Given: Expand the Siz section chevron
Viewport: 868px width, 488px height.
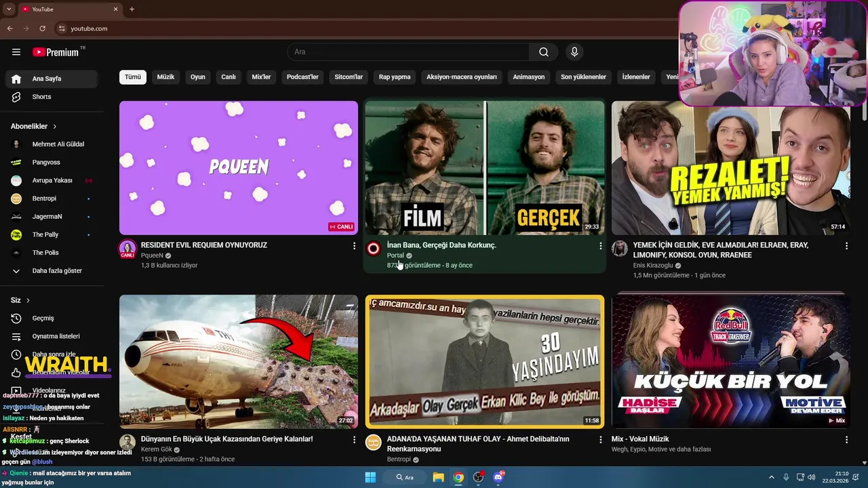Looking at the screenshot, I should coord(28,300).
